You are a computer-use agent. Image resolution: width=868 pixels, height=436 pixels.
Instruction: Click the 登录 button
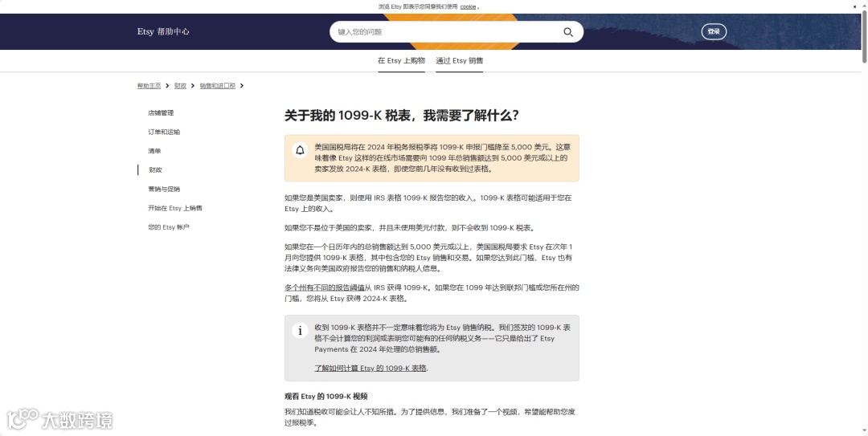[714, 31]
